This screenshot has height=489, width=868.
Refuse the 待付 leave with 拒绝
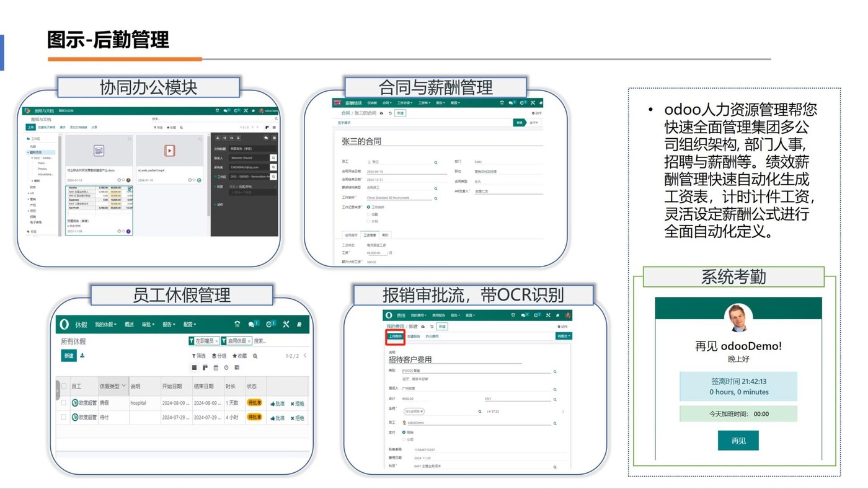pyautogui.click(x=298, y=418)
